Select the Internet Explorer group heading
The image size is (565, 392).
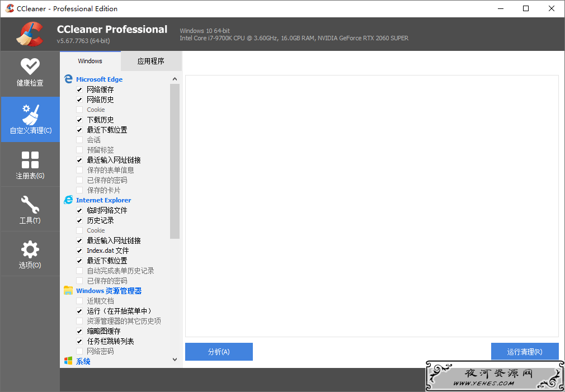coord(103,200)
